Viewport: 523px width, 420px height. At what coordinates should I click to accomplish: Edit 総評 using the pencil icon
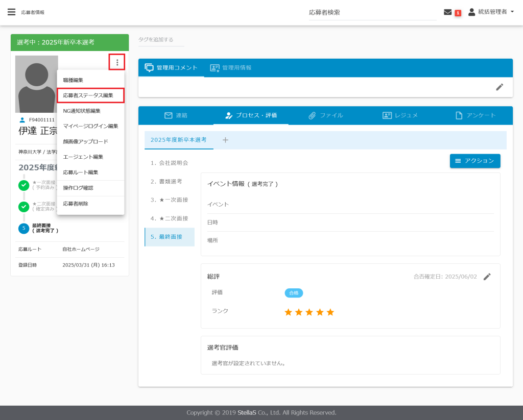click(487, 277)
